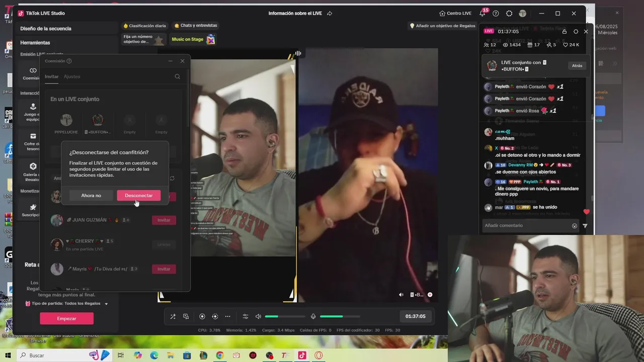The height and width of the screenshot is (362, 644).
Task: Select the Invitar tab
Action: pos(51,76)
